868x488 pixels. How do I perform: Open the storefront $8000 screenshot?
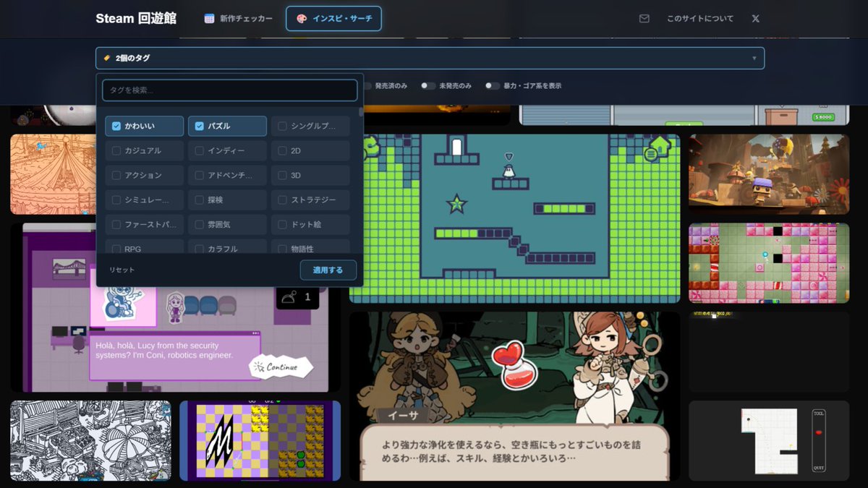pos(684,115)
